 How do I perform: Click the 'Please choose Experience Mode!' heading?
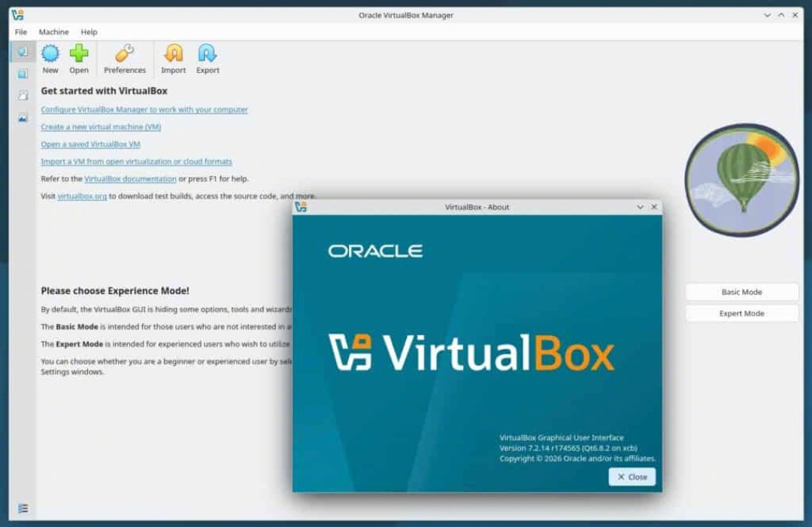[x=115, y=291]
